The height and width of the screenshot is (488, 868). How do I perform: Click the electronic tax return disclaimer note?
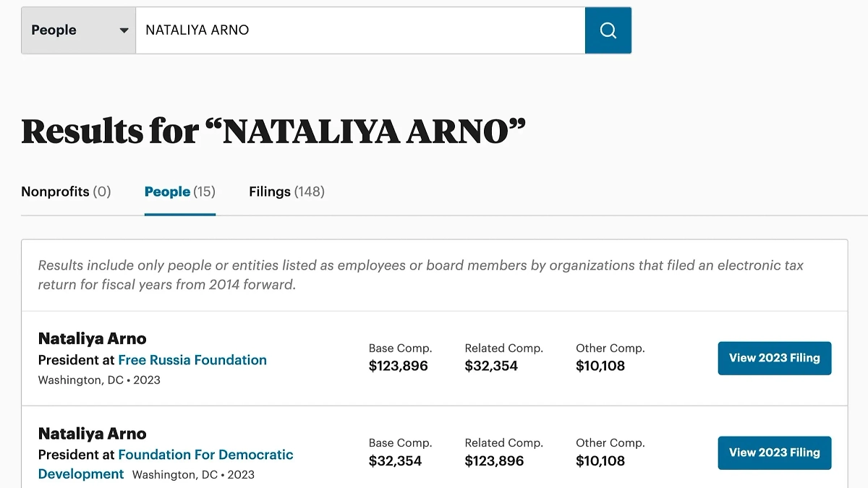point(420,275)
